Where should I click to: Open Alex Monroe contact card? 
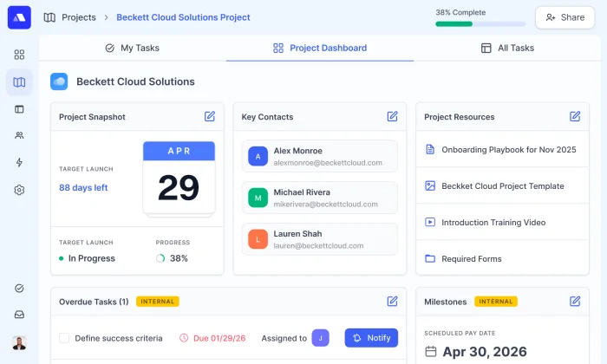coord(320,156)
